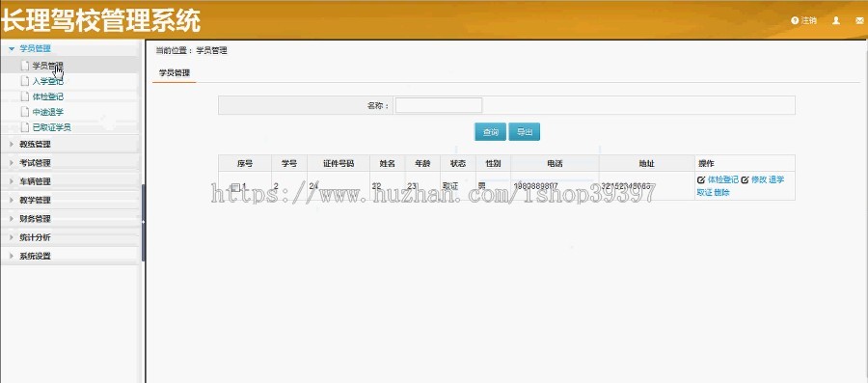
Task: Click the 注销 logout link
Action: pyautogui.click(x=809, y=20)
